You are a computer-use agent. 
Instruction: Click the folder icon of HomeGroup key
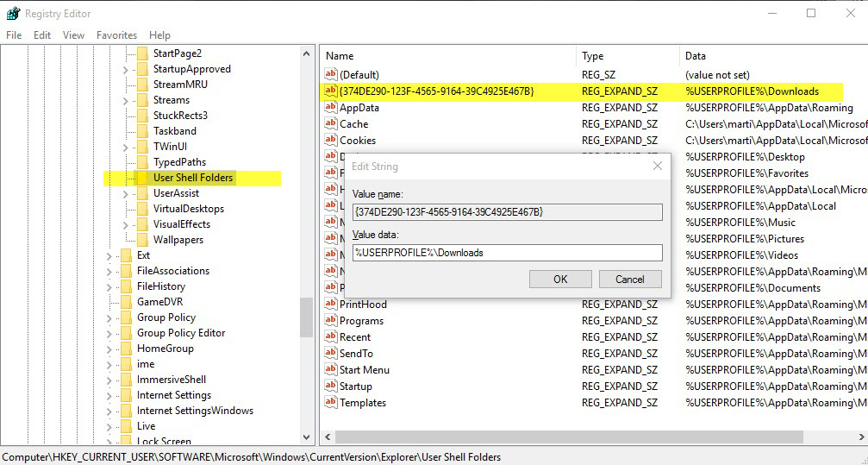[126, 348]
